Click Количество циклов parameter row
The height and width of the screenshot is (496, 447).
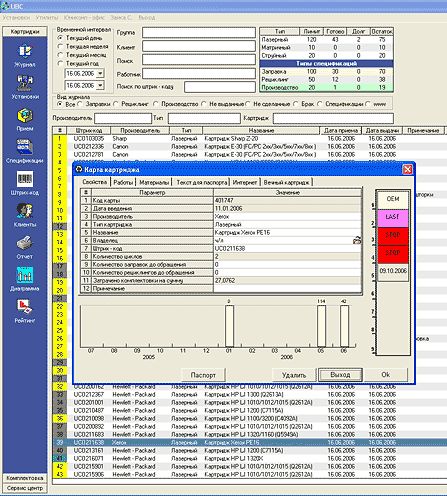221,256
